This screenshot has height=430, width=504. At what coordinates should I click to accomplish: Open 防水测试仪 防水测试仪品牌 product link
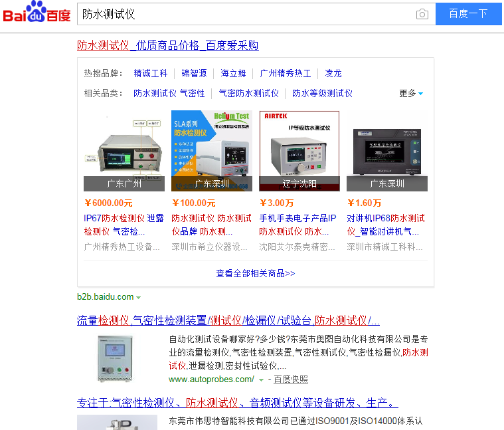pos(212,225)
